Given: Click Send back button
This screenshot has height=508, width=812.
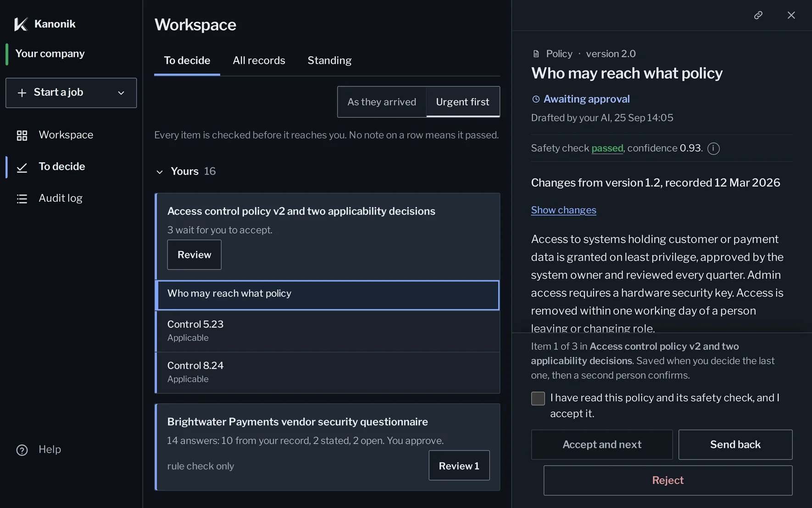Looking at the screenshot, I should click(x=735, y=445).
